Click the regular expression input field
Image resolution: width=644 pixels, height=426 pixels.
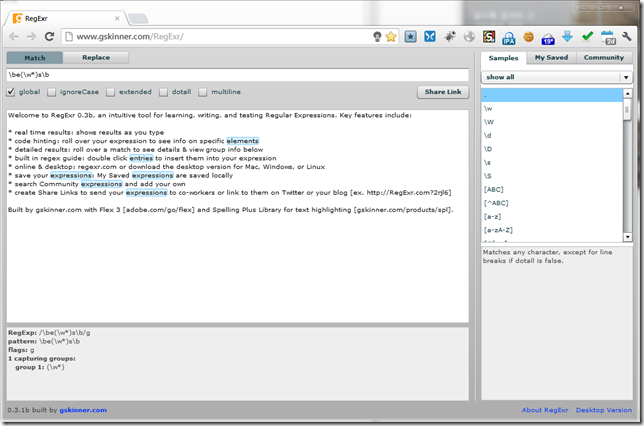(237, 75)
